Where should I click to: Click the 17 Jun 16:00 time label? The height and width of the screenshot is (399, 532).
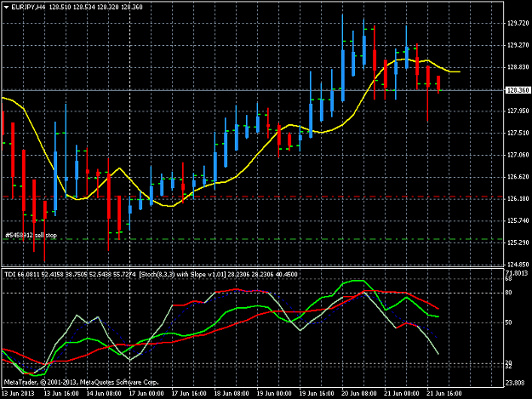click(189, 394)
